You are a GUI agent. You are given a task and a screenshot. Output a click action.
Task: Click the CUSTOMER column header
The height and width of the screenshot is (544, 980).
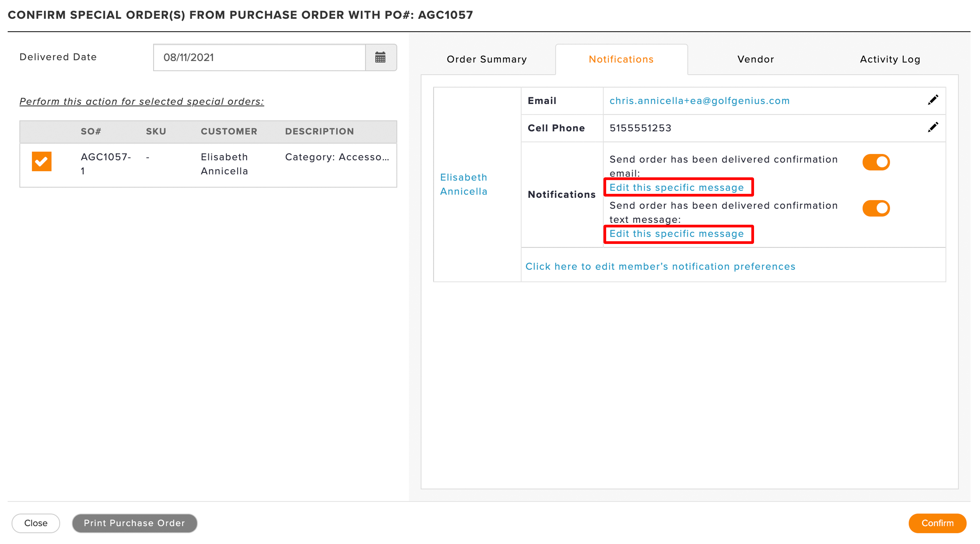click(x=229, y=131)
